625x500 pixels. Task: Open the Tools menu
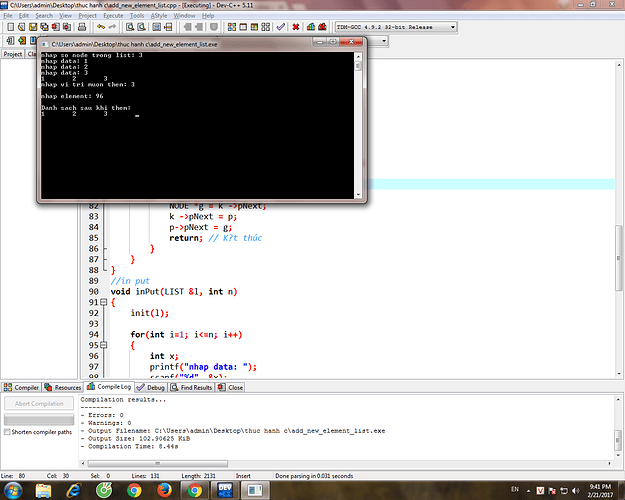click(x=137, y=16)
